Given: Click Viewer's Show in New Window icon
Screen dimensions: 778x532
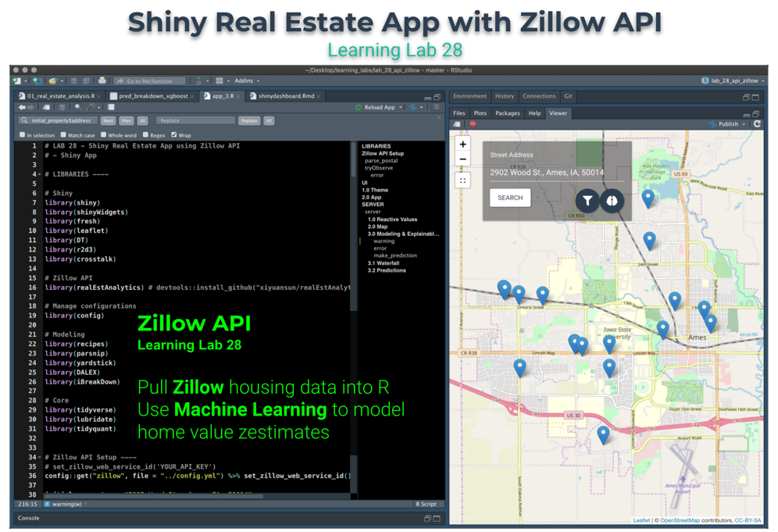Looking at the screenshot, I should pyautogui.click(x=457, y=124).
